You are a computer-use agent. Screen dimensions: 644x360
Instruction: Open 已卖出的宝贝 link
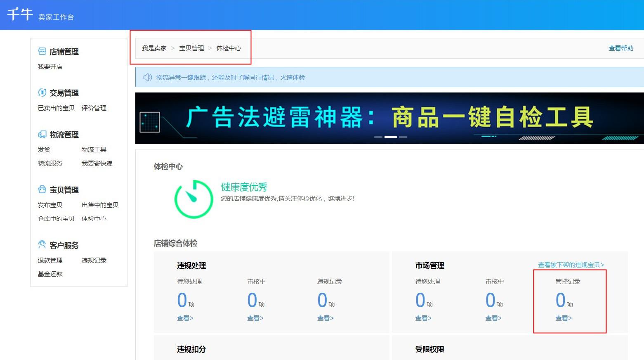click(x=56, y=108)
